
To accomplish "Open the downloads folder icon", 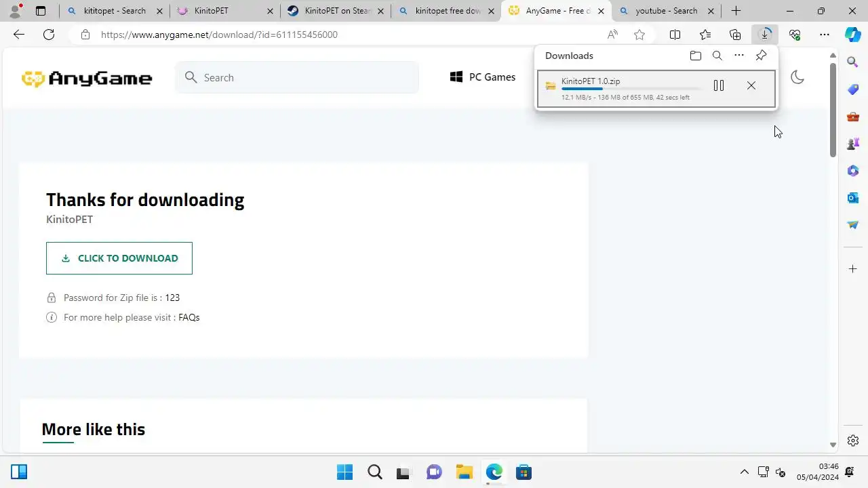I will point(695,56).
